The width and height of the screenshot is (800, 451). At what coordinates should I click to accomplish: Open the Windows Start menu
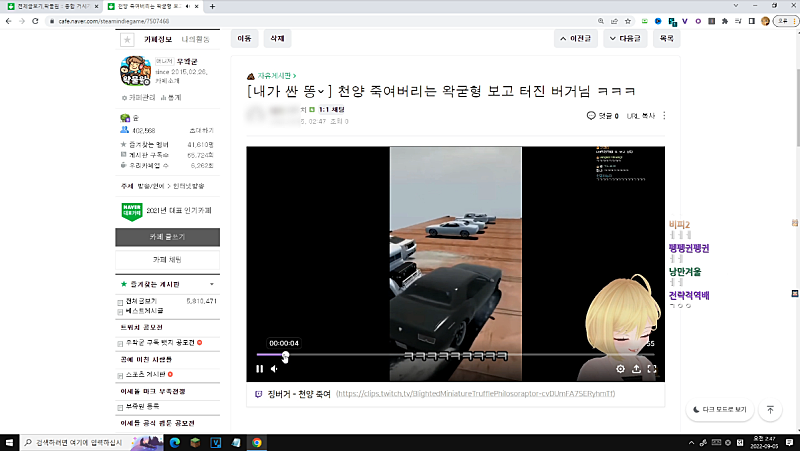[x=9, y=442]
